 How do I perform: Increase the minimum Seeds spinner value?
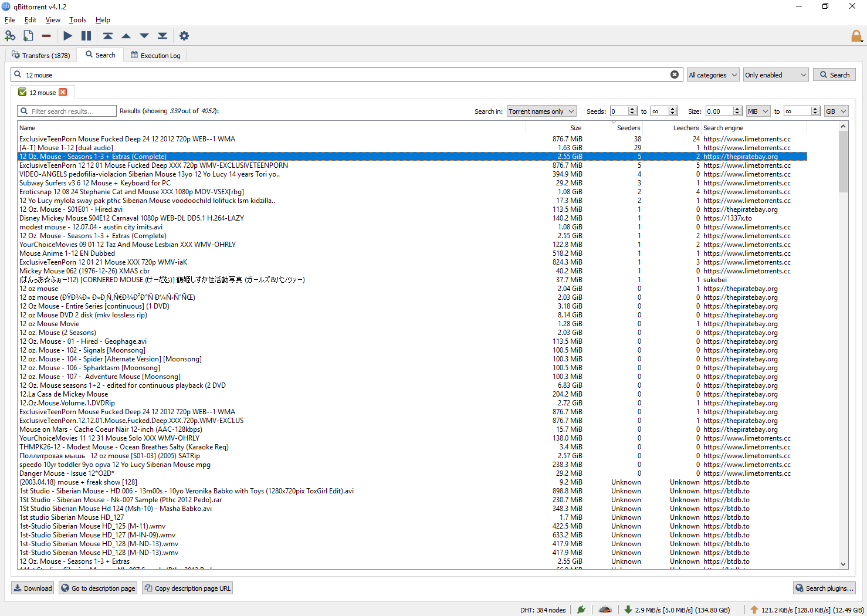(632, 109)
